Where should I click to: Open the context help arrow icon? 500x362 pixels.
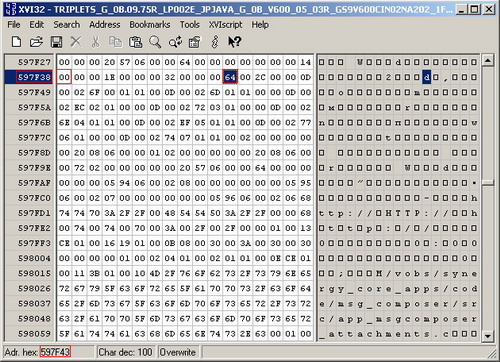point(234,42)
